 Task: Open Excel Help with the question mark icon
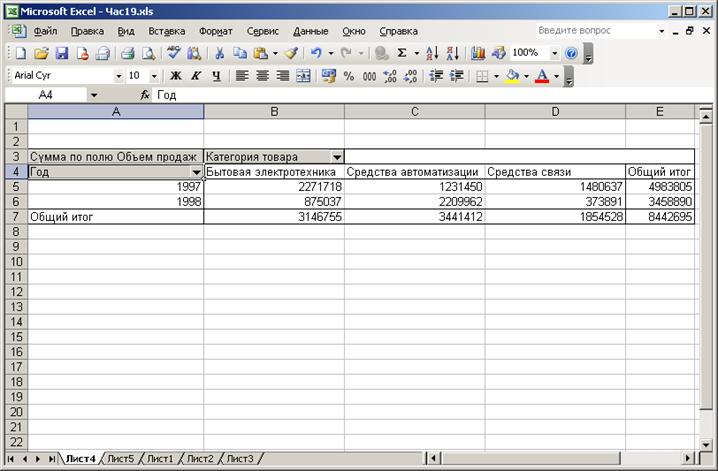[x=571, y=54]
